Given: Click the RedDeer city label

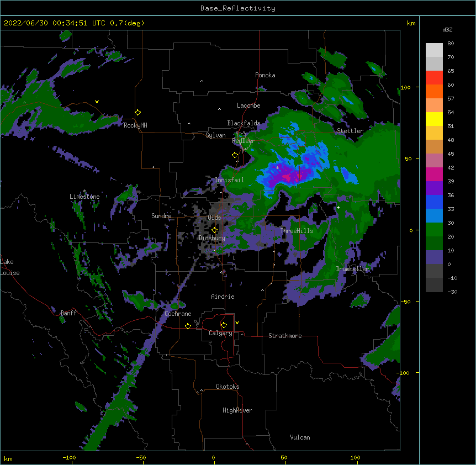Looking at the screenshot, I should (x=244, y=141).
